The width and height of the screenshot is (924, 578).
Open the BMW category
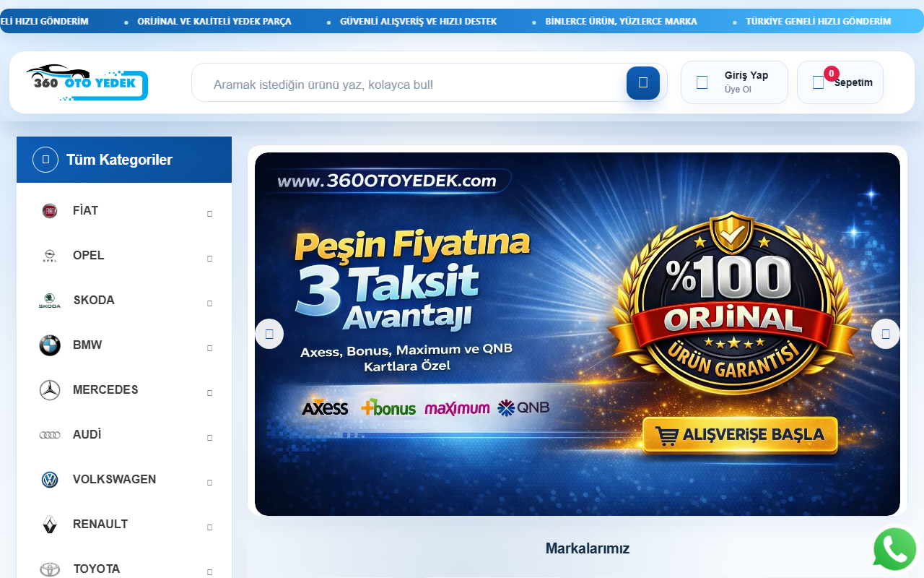[x=87, y=345]
